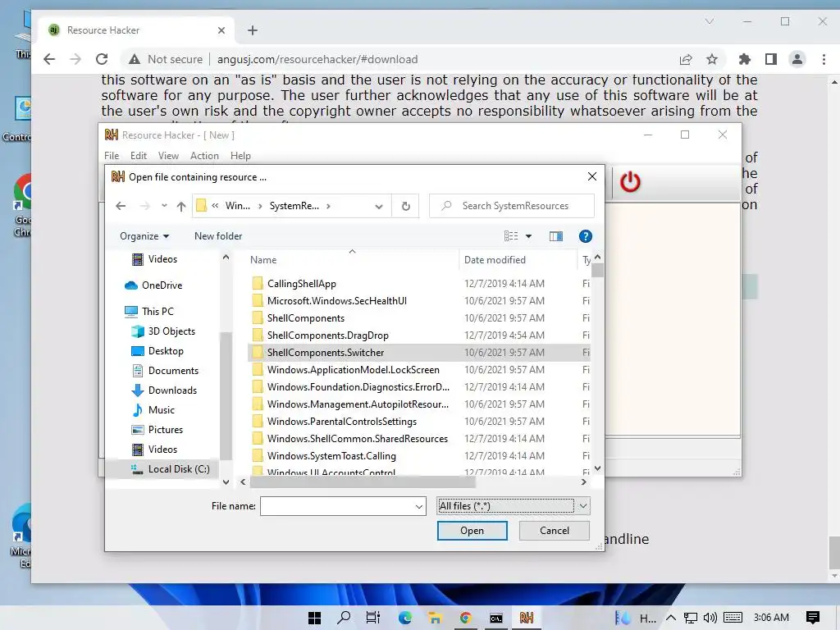The image size is (840, 630).
Task: Share this page icon in Chrome
Action: (x=686, y=59)
